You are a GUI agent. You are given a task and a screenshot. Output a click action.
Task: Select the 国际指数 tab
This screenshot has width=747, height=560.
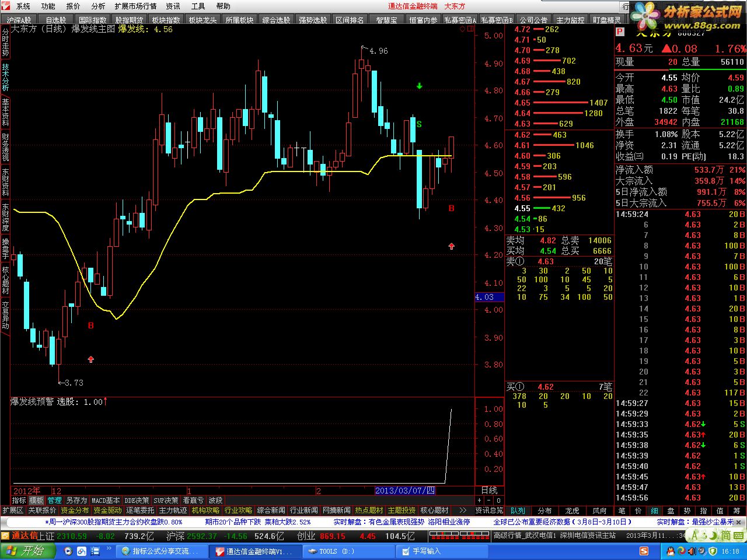click(93, 20)
